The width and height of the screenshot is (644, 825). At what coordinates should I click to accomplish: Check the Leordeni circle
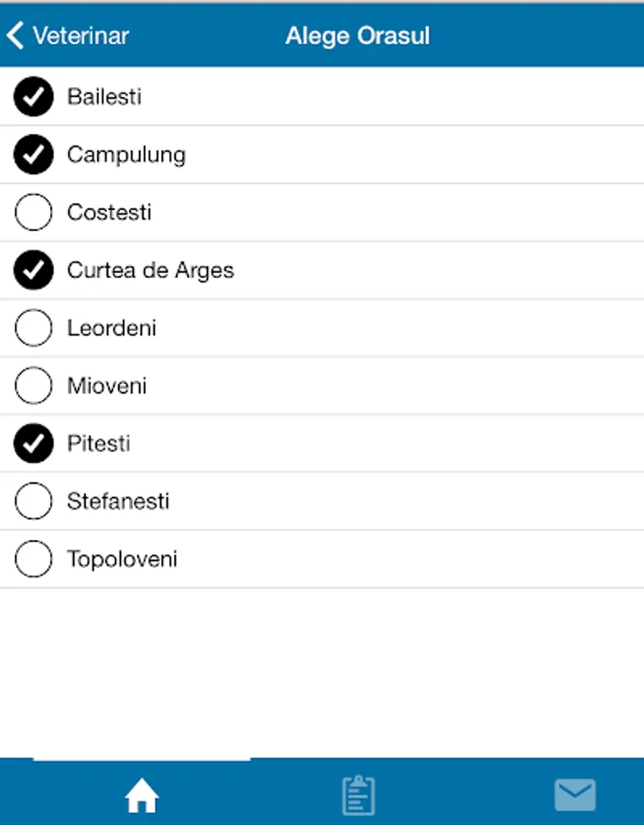pos(34,327)
